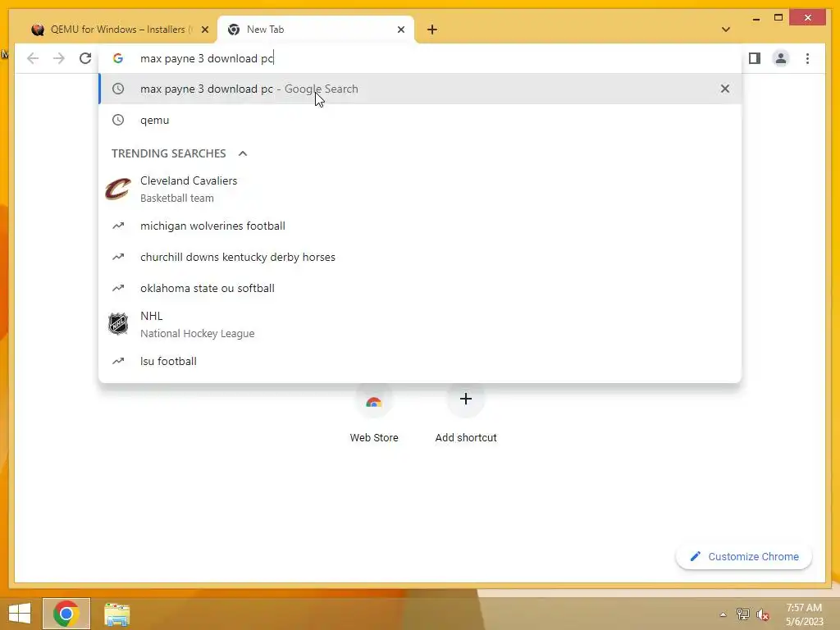Click the browser forward arrow

click(59, 58)
